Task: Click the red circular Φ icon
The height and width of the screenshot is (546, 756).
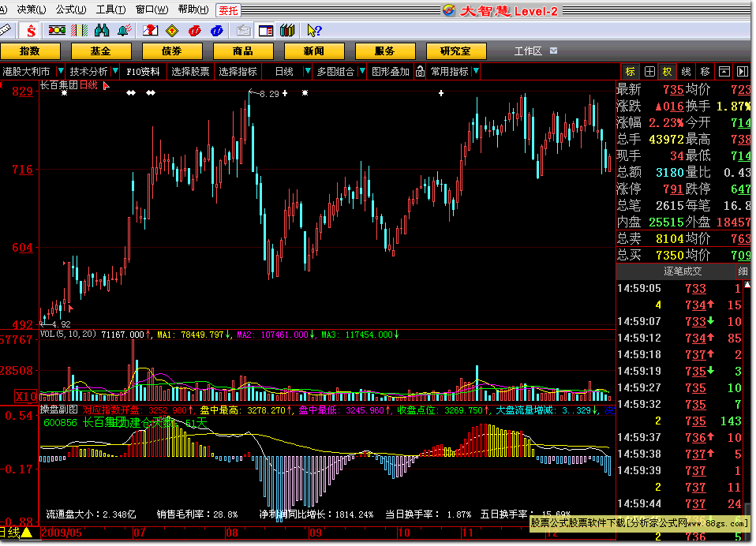Action: [195, 31]
